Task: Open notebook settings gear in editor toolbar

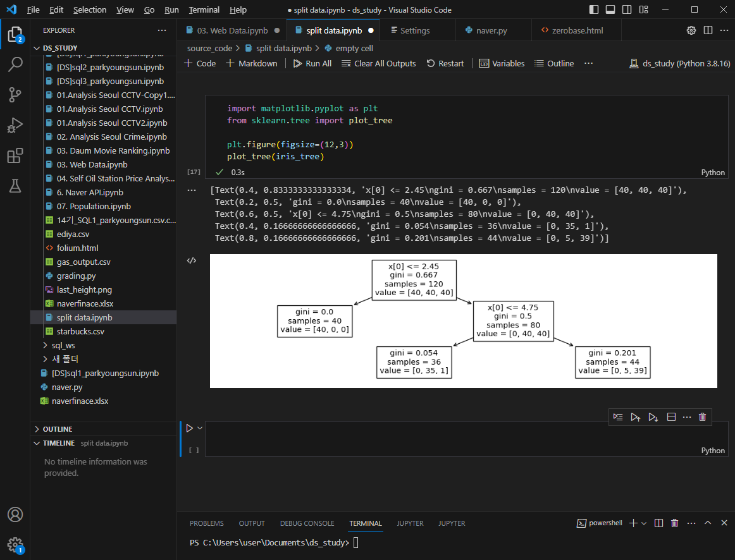Action: (691, 30)
